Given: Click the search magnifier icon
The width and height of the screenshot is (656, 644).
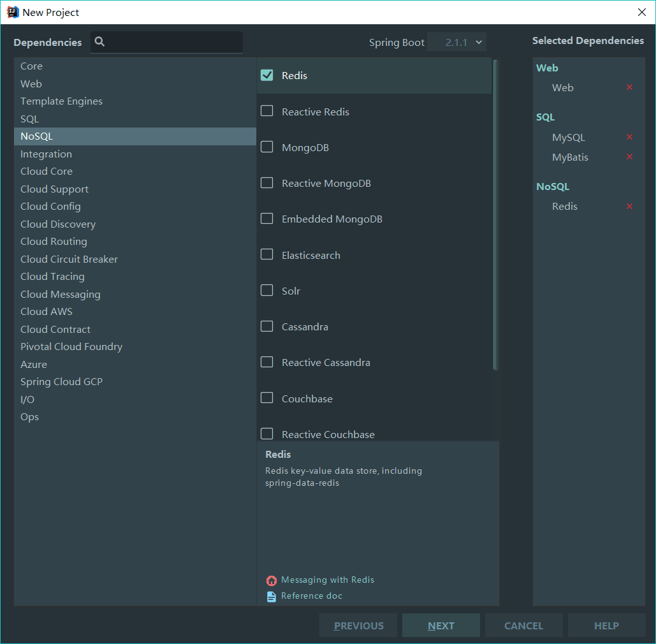Looking at the screenshot, I should 99,41.
